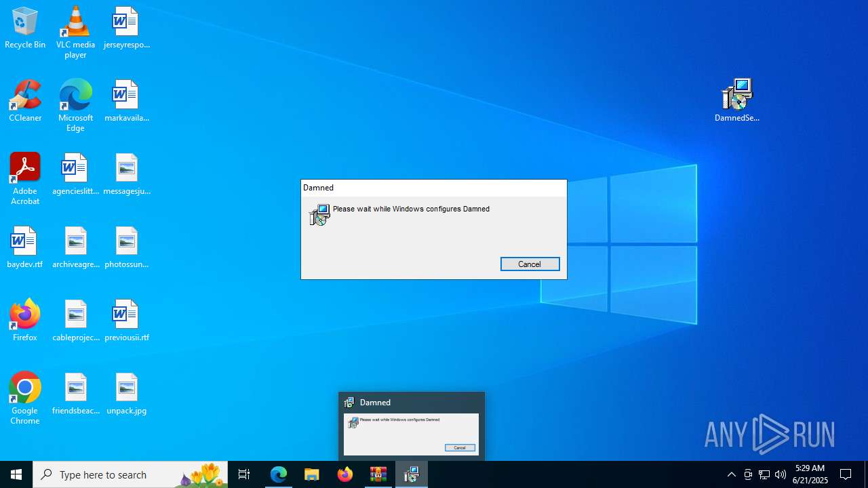
Task: Select the previousii.rtf document
Action: [126, 321]
